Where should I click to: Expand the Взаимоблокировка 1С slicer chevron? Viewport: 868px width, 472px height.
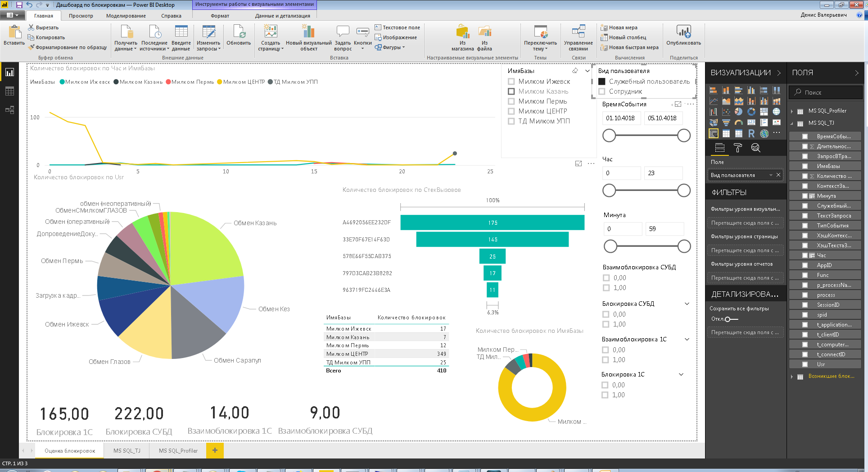[x=687, y=339]
